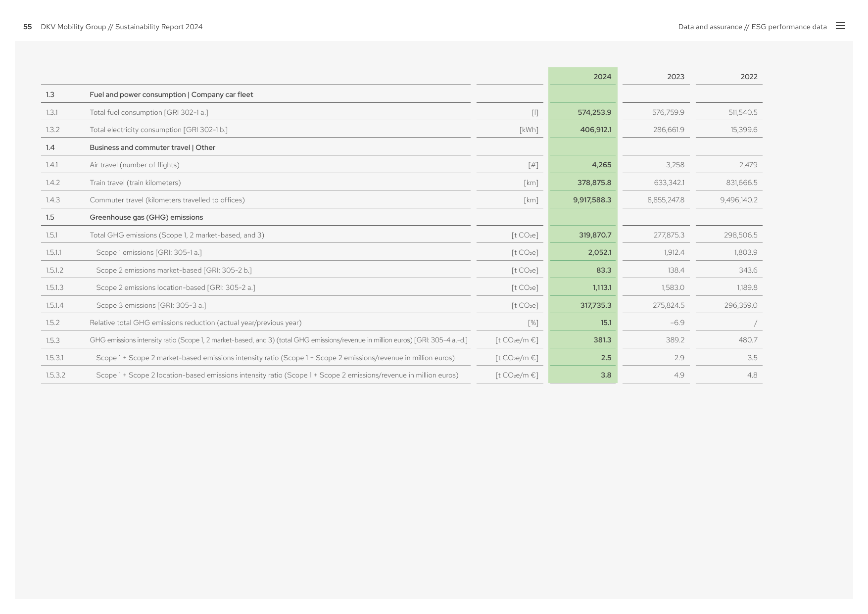Click the 2023 train kilometers value 633,342.1

coord(669,183)
